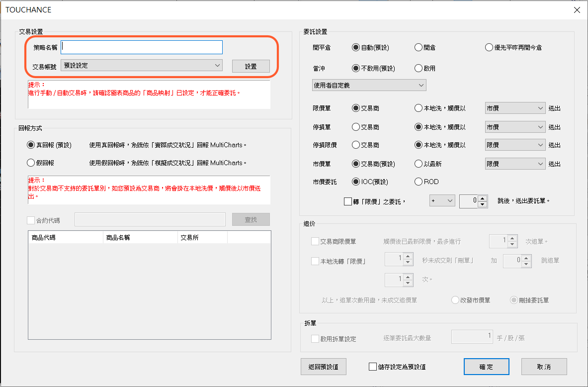Open the 市價單 row's 限價 dropdown
This screenshot has height=387, width=588.
tap(515, 164)
